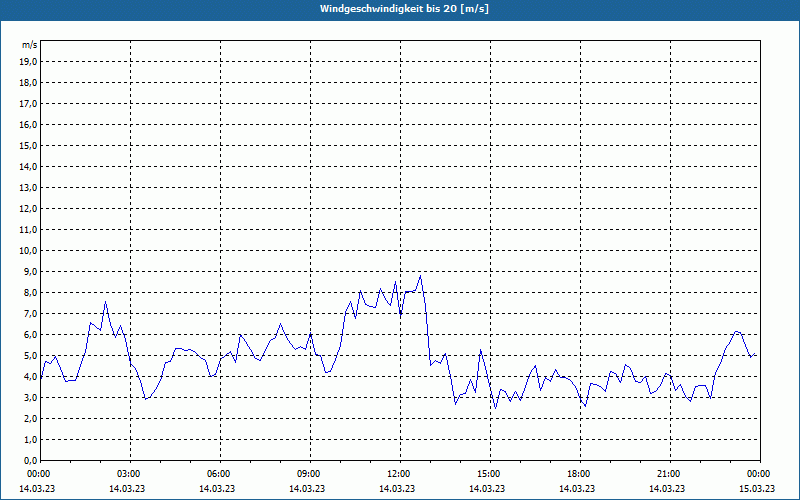Pick the 17,0 tick label
Viewport: 800px width, 500px height.
click(x=29, y=104)
